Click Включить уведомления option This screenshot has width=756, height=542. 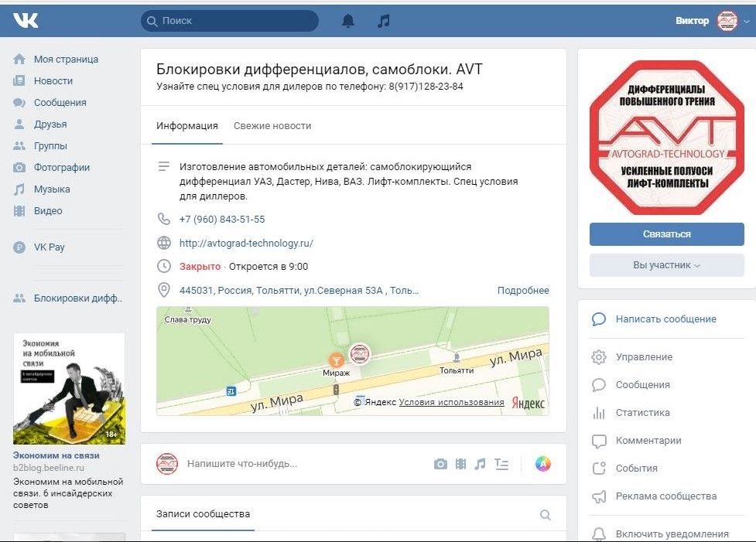(x=672, y=533)
